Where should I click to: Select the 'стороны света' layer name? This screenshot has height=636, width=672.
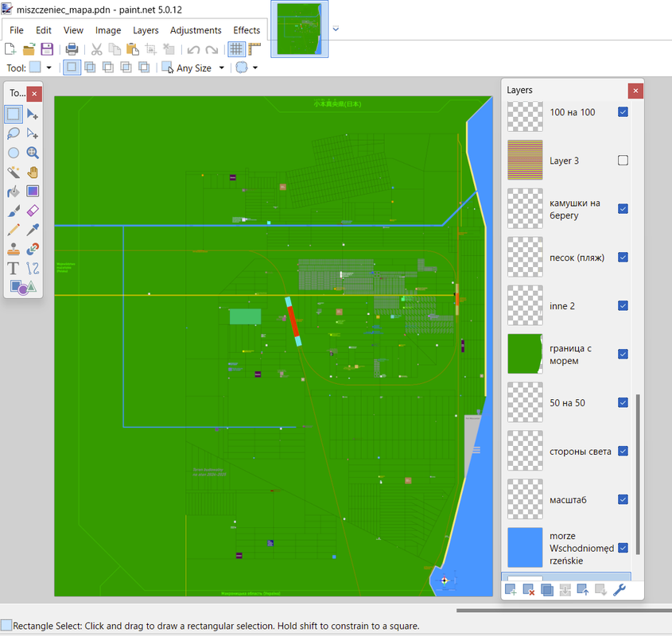point(581,452)
